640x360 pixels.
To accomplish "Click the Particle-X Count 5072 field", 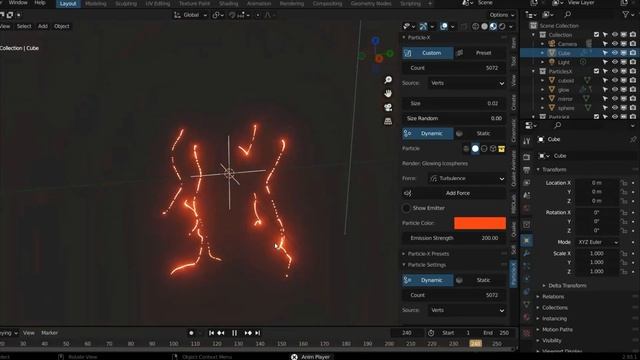I will pyautogui.click(x=454, y=68).
